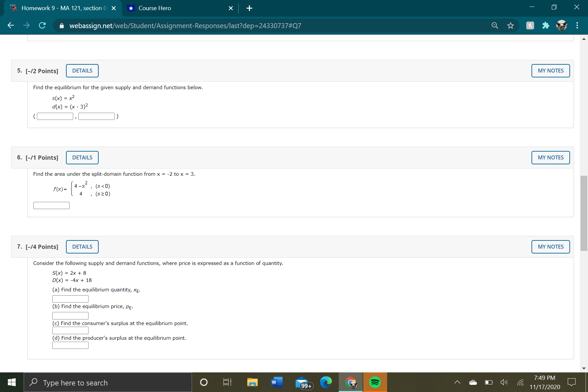Screen dimensions: 588x392
Task: Switch to the Homework 9 tab
Action: pos(63,8)
